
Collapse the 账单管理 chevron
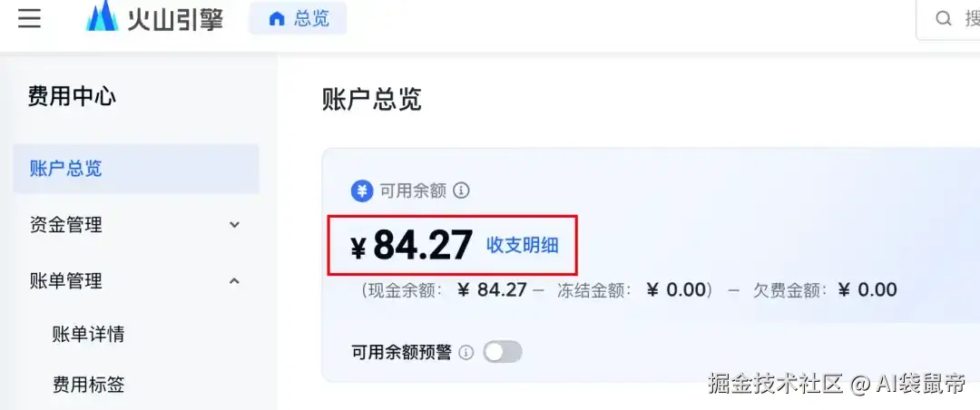234,280
